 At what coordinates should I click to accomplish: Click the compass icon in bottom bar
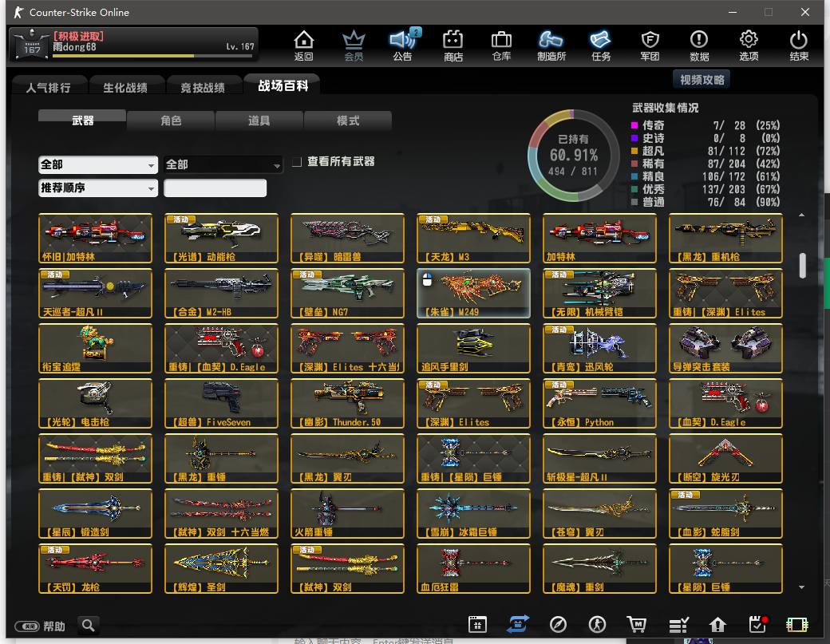point(558,624)
